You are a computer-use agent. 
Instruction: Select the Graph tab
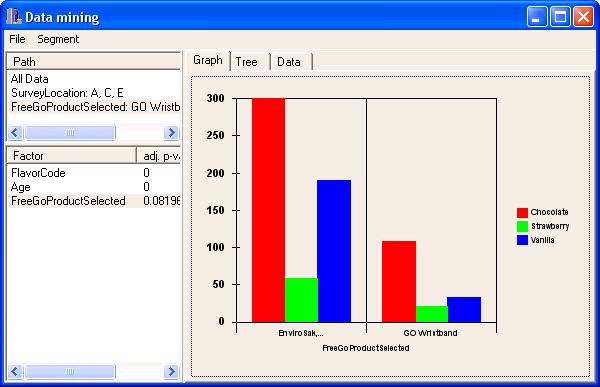(208, 60)
